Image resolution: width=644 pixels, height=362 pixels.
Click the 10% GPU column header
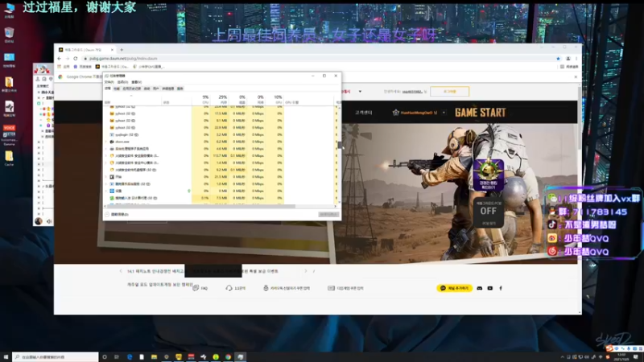(x=278, y=99)
